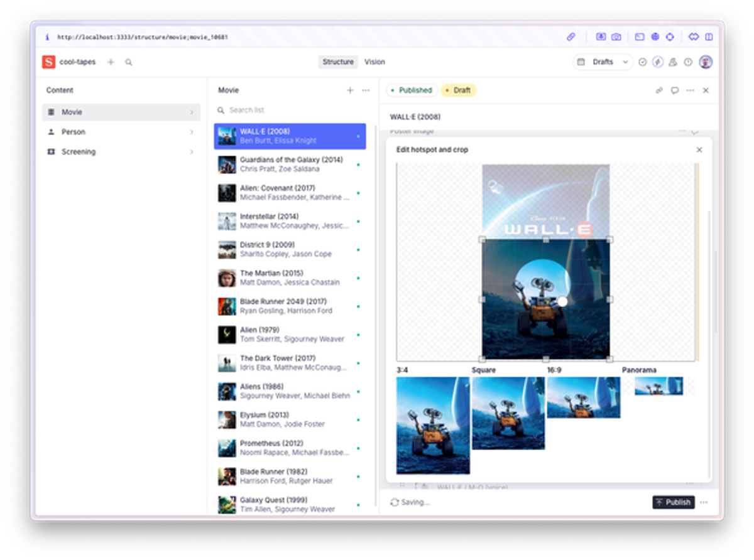
Task: Select WALL·E (2008) in movie list
Action: coord(290,136)
